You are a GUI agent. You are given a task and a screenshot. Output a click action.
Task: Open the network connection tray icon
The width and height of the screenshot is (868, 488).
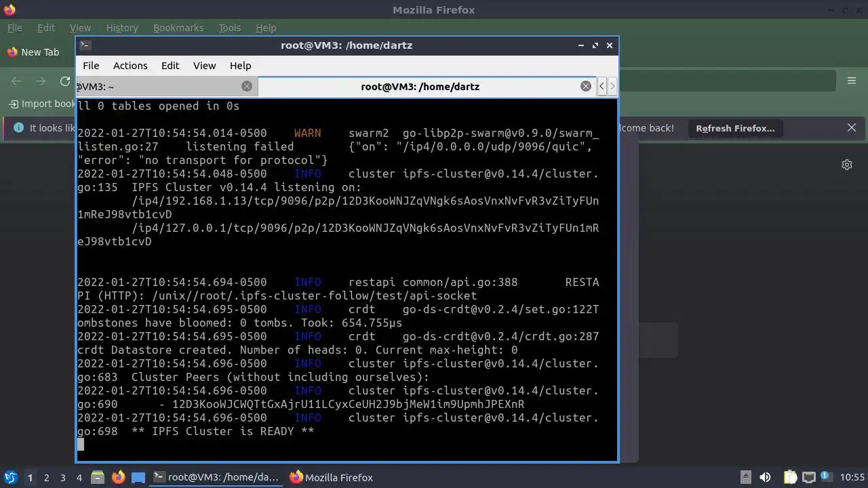[x=808, y=477]
